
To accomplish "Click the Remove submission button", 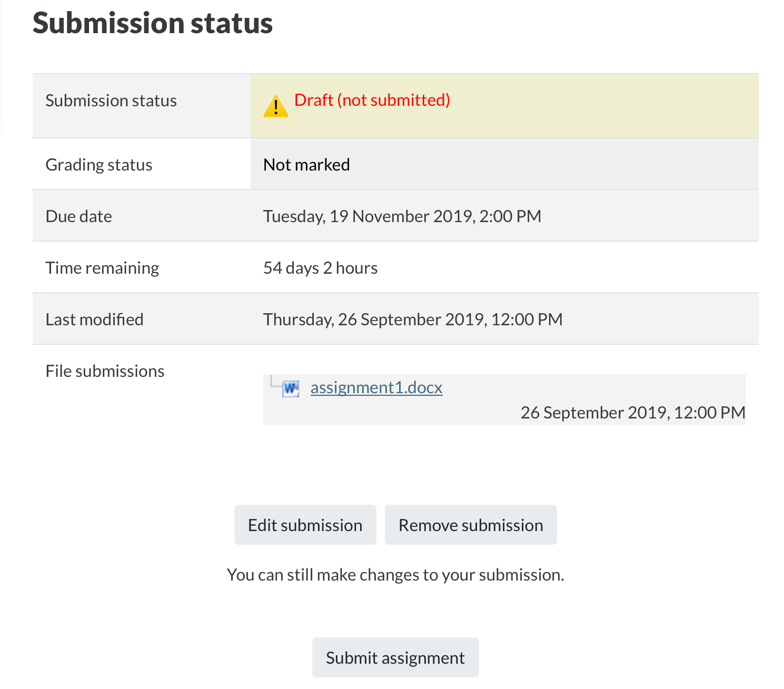I will (x=471, y=525).
